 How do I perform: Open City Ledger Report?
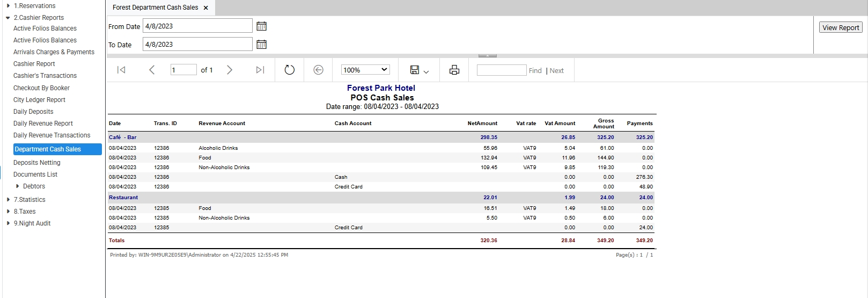point(39,100)
